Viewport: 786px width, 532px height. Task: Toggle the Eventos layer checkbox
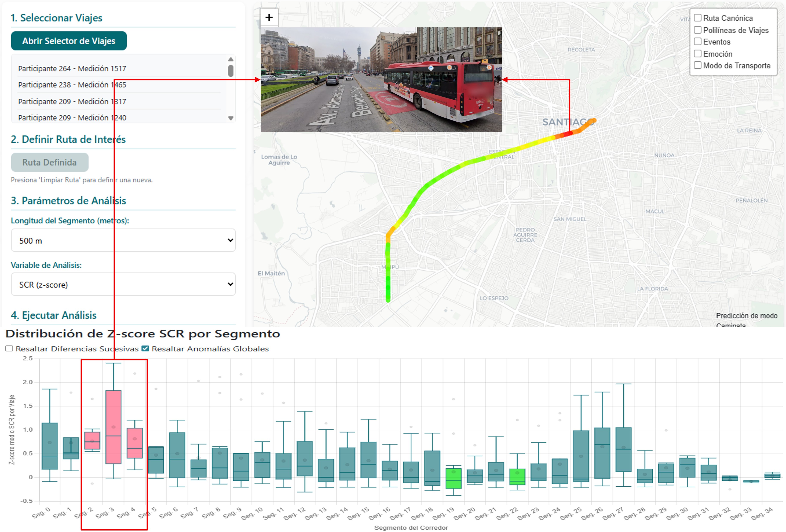(x=697, y=42)
